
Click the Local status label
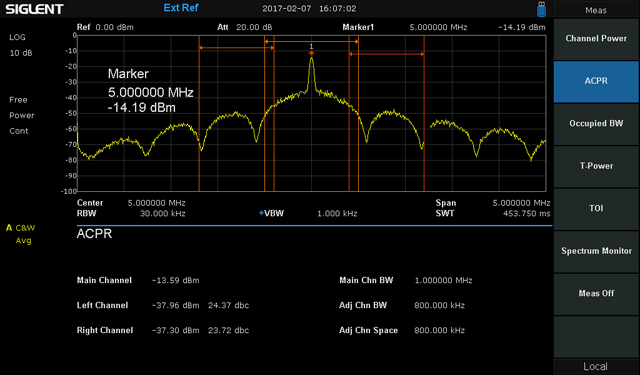(x=596, y=366)
